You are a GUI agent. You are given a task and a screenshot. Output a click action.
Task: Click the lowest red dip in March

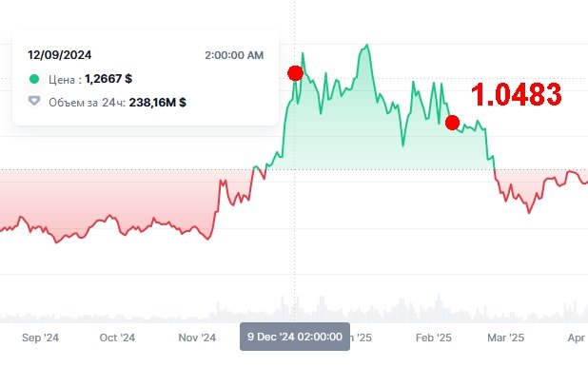click(530, 213)
